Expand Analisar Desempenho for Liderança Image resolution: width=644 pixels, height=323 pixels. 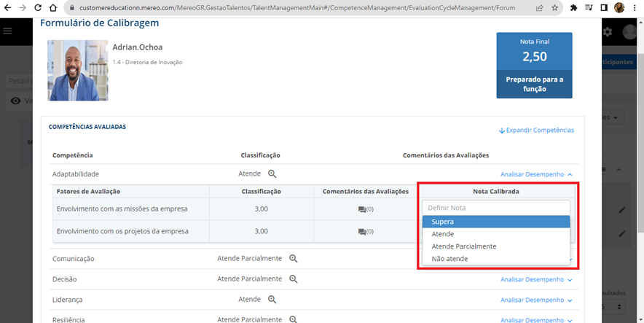point(536,300)
